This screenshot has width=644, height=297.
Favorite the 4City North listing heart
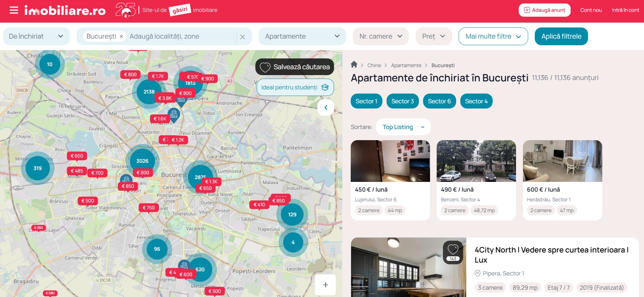[453, 250]
